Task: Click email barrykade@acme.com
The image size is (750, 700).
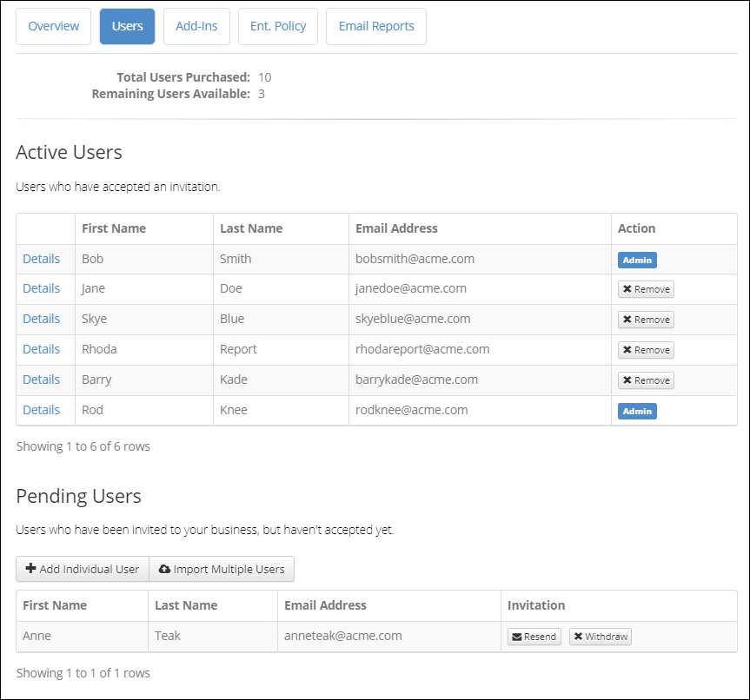Action: coord(416,380)
